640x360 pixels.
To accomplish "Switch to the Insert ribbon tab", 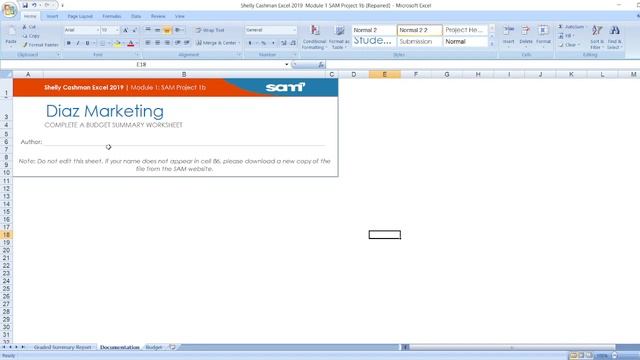I will click(x=52, y=16).
